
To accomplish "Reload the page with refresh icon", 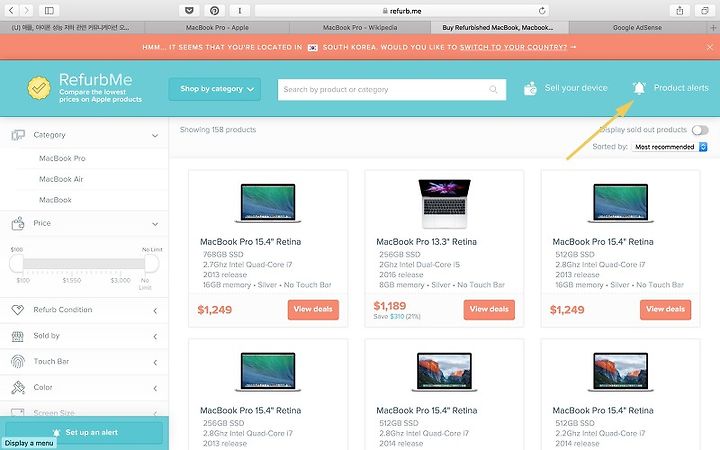I will pos(542,11).
